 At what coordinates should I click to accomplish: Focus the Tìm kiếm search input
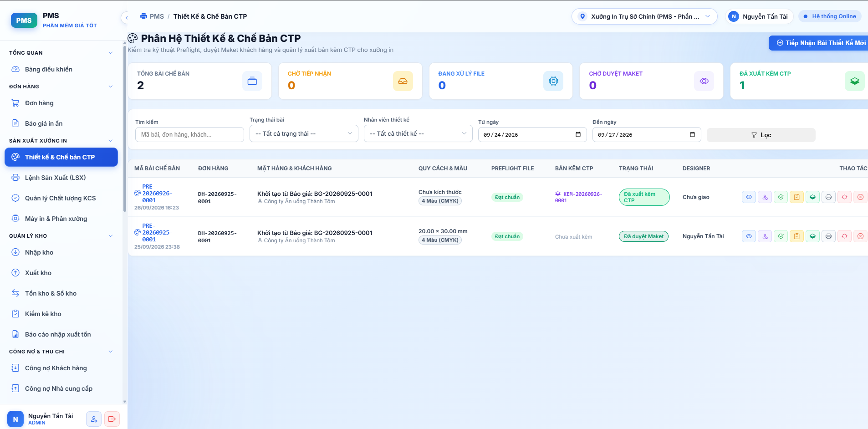[189, 135]
